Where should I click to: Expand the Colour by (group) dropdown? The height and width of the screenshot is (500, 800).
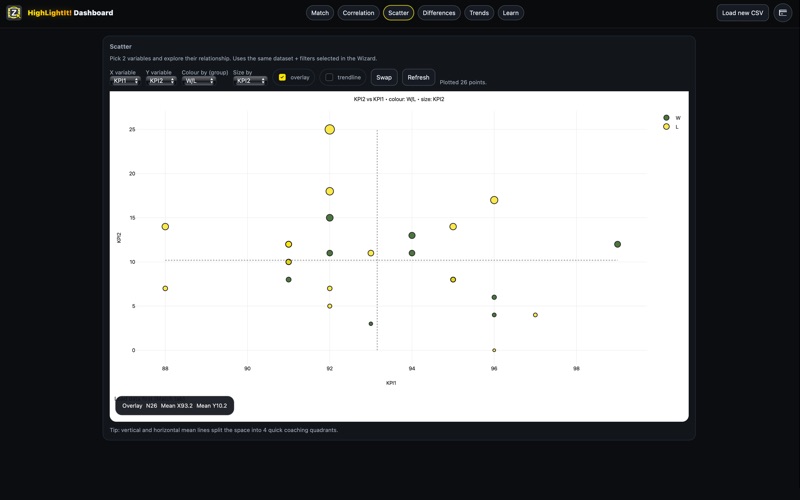pyautogui.click(x=198, y=81)
